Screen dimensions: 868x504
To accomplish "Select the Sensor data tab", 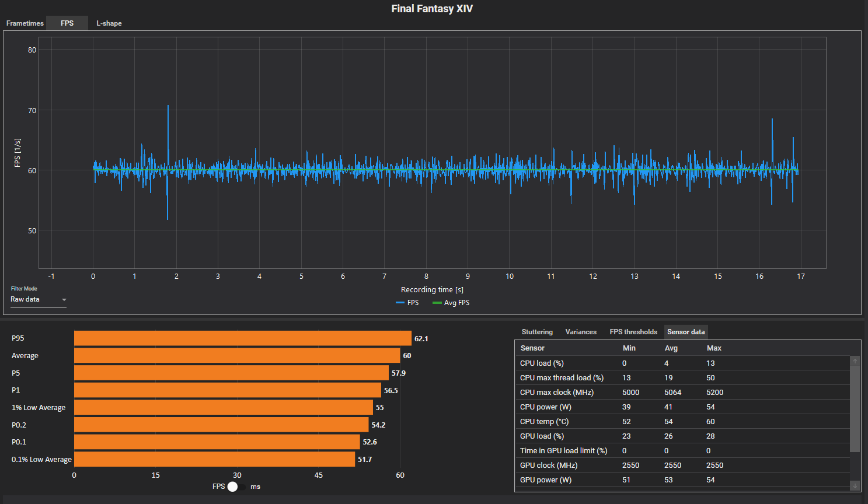I will [x=686, y=332].
